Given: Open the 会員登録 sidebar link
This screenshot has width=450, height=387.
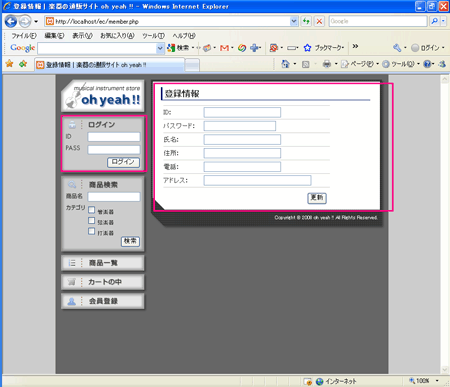Looking at the screenshot, I should pos(103,301).
